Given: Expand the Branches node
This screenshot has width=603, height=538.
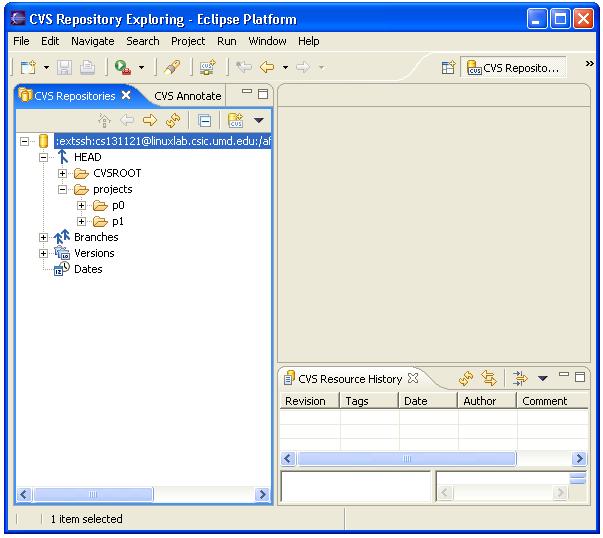Looking at the screenshot, I should (43, 237).
